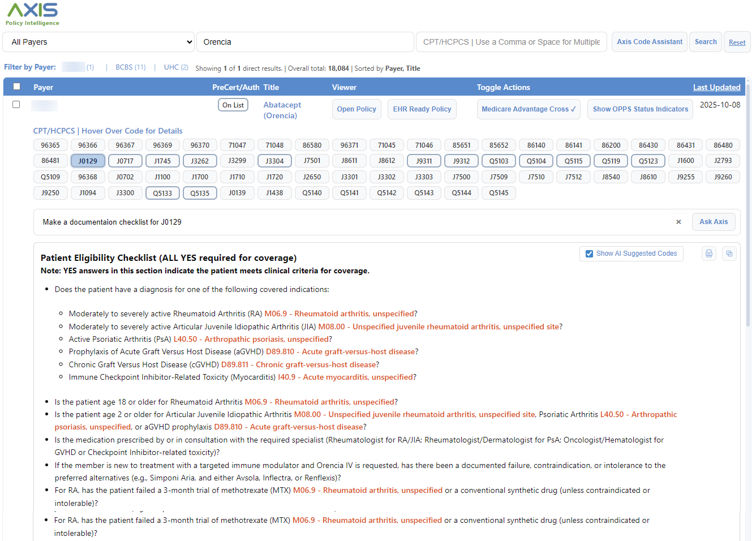Image resolution: width=756 pixels, height=541 pixels.
Task: Click the Reset link
Action: tap(737, 42)
